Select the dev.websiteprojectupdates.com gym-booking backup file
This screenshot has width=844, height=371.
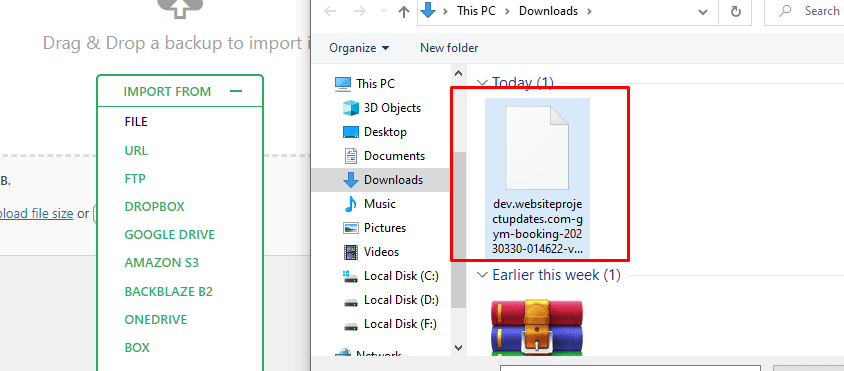click(x=538, y=177)
